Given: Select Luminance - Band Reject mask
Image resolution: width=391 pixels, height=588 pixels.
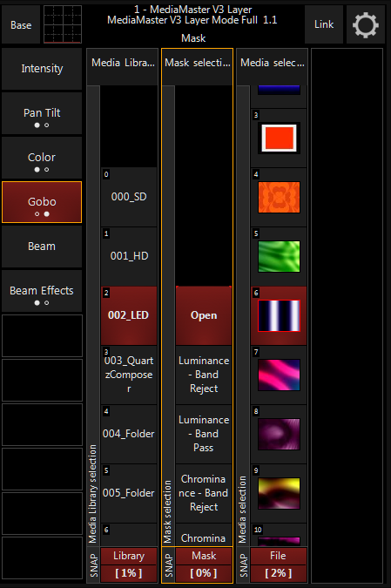Looking at the screenshot, I should (204, 375).
